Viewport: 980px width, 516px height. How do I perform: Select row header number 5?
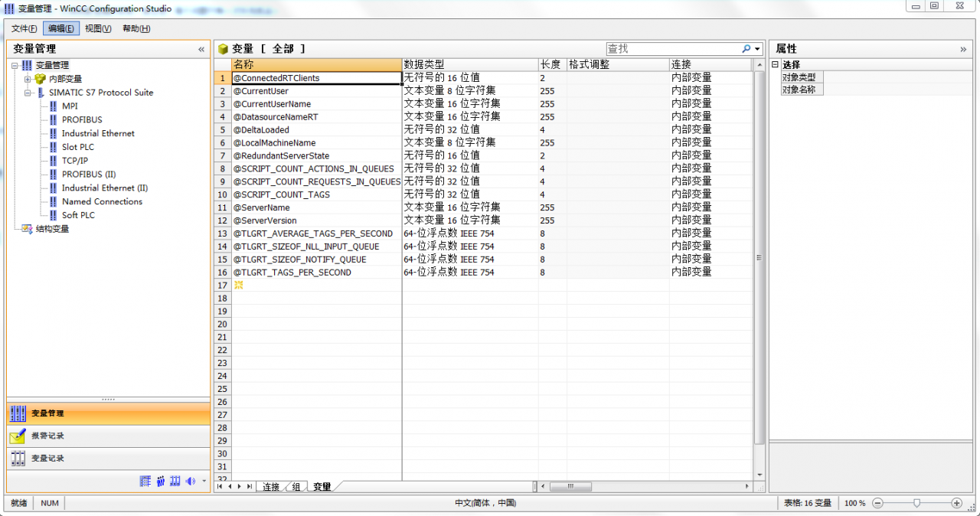222,130
